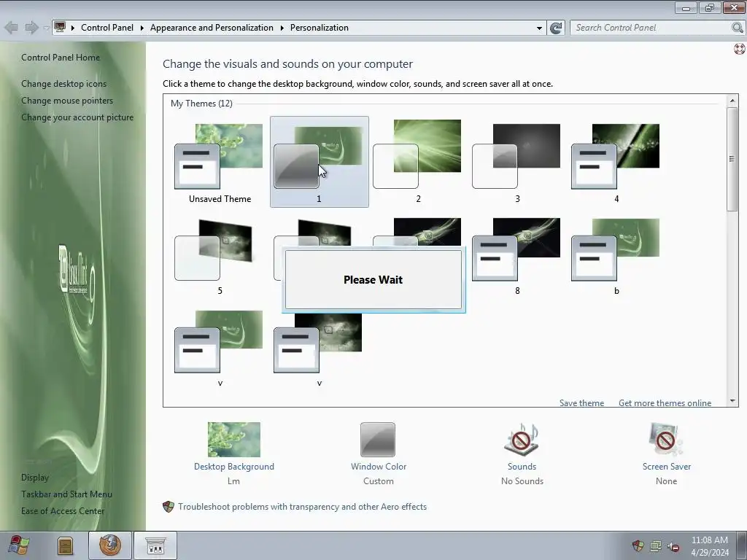
Task: Click the help icon at top right
Action: click(x=740, y=49)
